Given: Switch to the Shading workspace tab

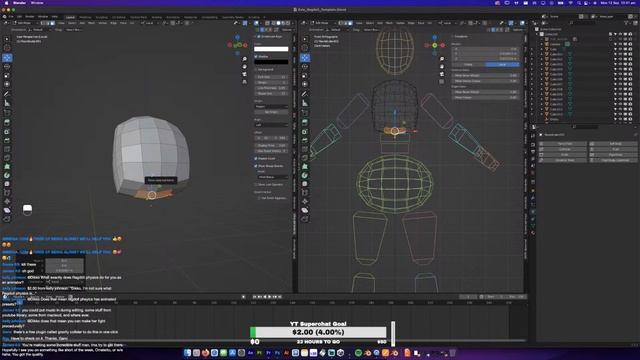Looking at the screenshot, I should coord(156,17).
